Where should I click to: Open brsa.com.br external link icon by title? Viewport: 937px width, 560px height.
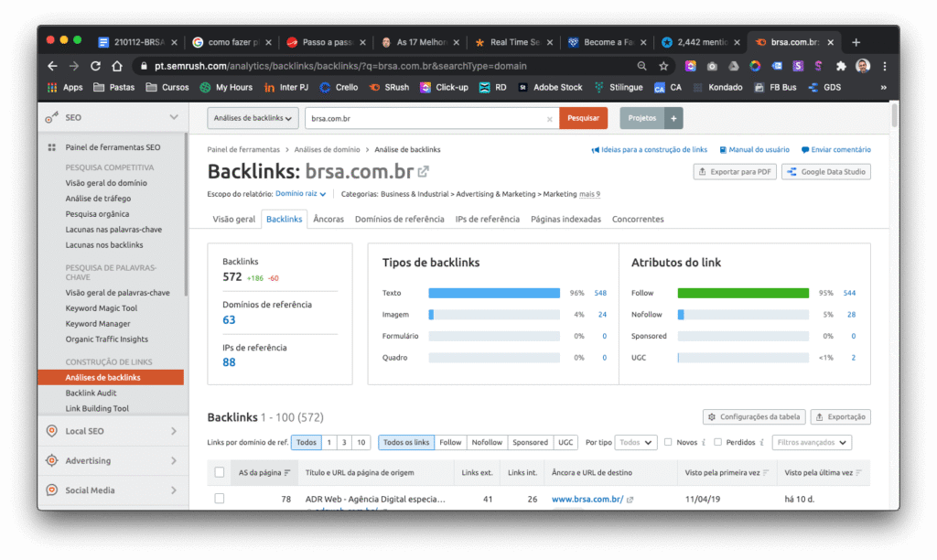[x=424, y=172]
